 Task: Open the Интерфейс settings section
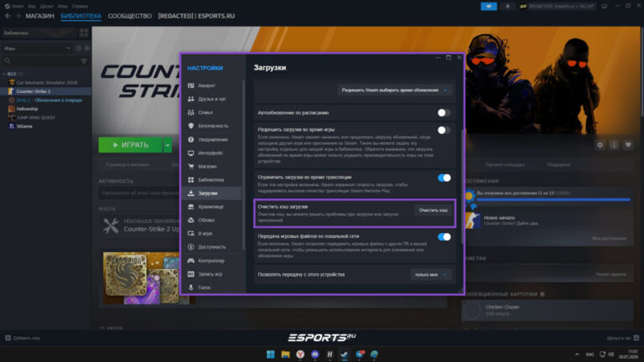coord(211,153)
